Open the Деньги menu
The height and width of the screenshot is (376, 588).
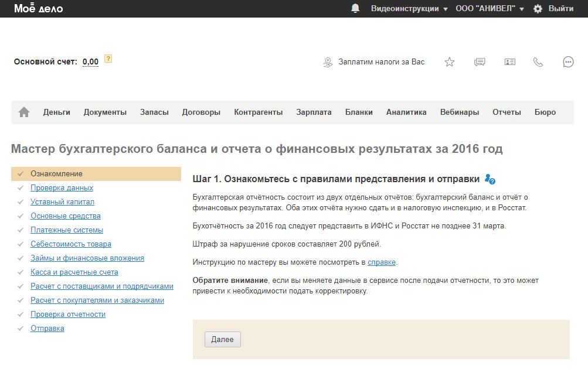tap(56, 112)
